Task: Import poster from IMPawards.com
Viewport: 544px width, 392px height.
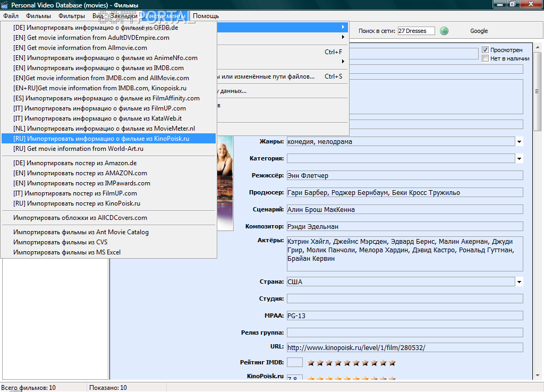Action: pos(108,183)
